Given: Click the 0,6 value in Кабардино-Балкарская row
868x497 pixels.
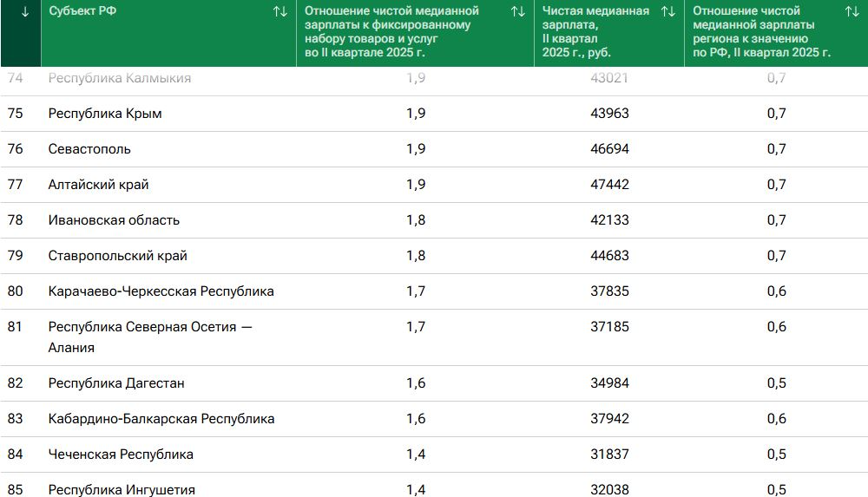Looking at the screenshot, I should pyautogui.click(x=777, y=418).
